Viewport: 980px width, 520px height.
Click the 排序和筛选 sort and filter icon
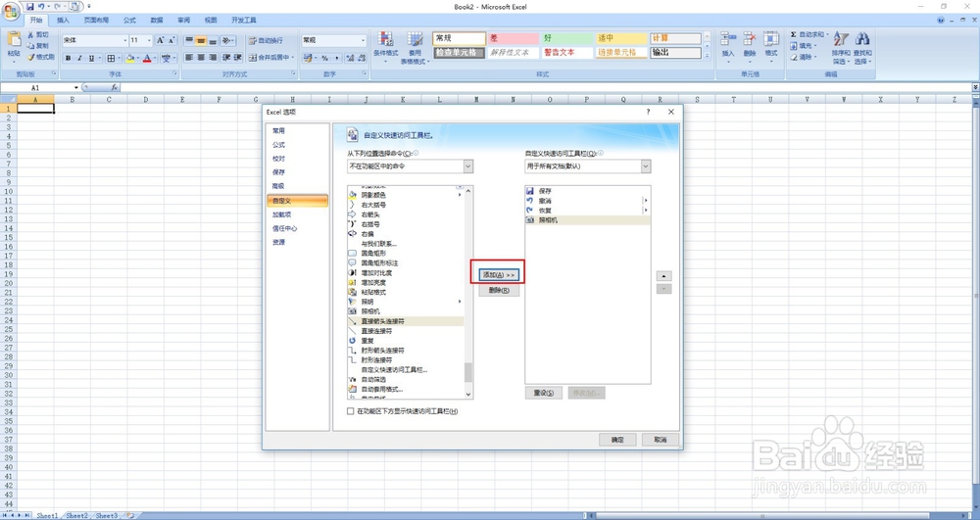coord(841,40)
